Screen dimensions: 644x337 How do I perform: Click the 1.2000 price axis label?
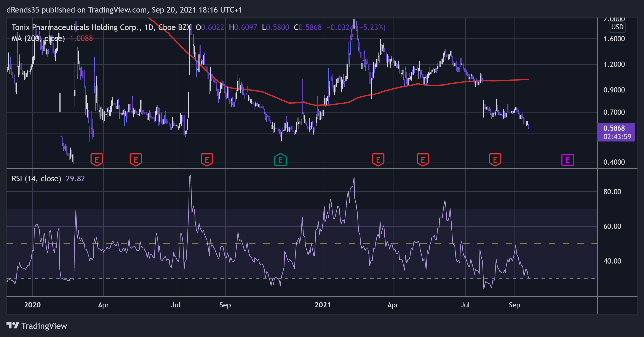click(x=614, y=64)
